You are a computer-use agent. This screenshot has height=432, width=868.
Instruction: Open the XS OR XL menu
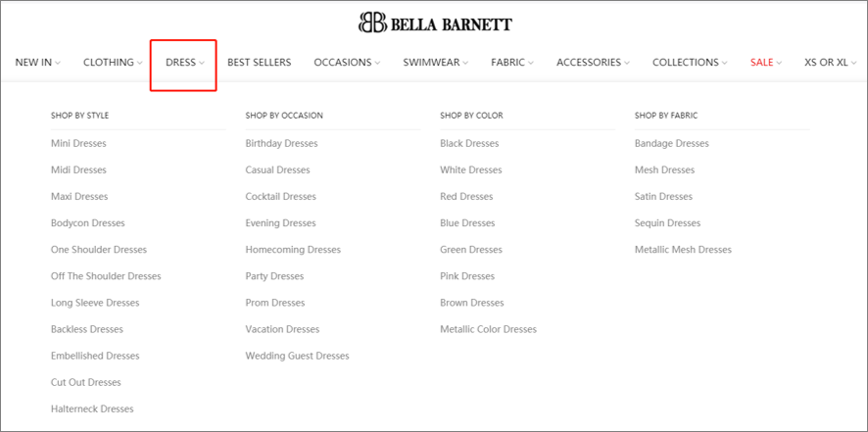click(x=831, y=63)
